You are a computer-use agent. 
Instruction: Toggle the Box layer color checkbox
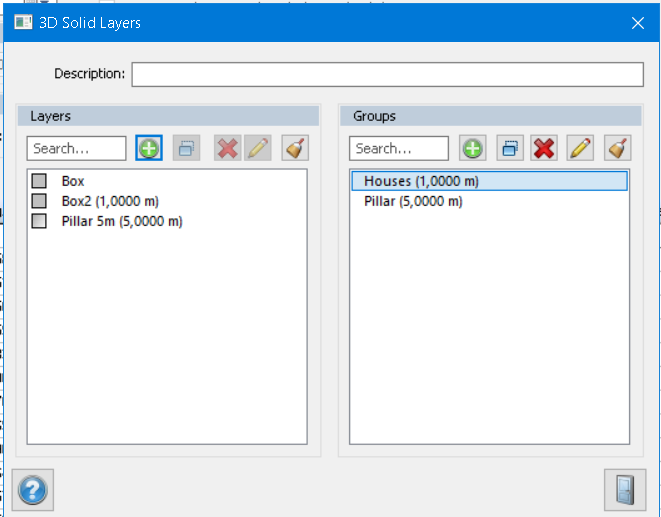click(40, 181)
